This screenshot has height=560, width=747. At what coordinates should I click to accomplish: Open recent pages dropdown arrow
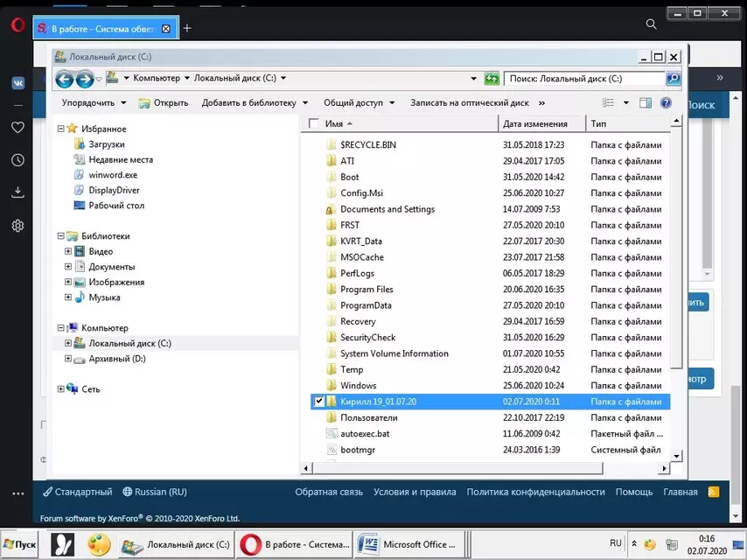[99, 79]
